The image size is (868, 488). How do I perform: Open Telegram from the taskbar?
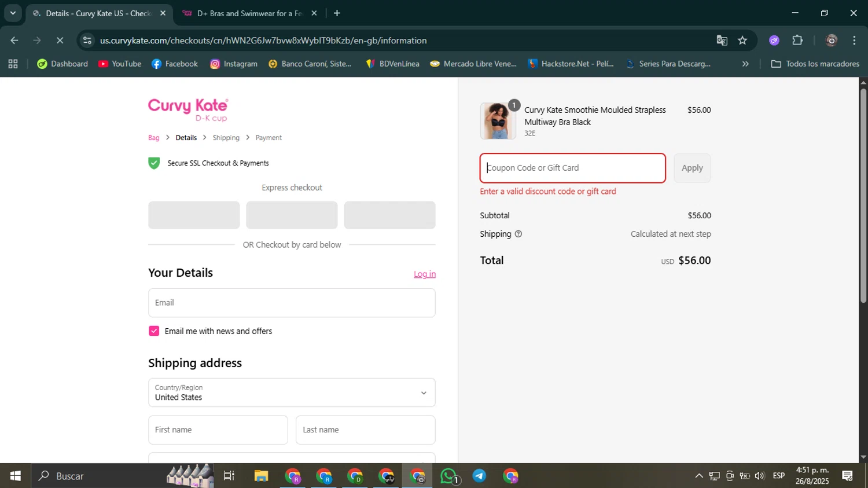tap(480, 476)
